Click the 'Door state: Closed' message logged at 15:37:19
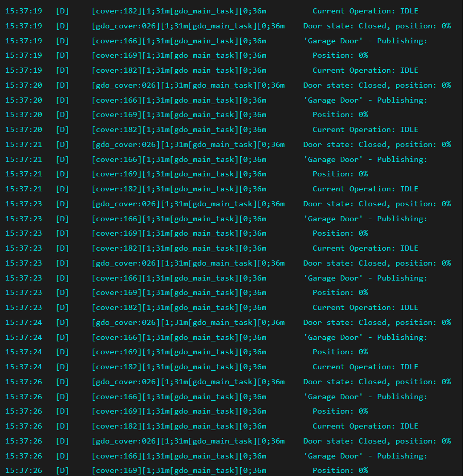Viewport: 467px width, 476px height. click(x=377, y=26)
